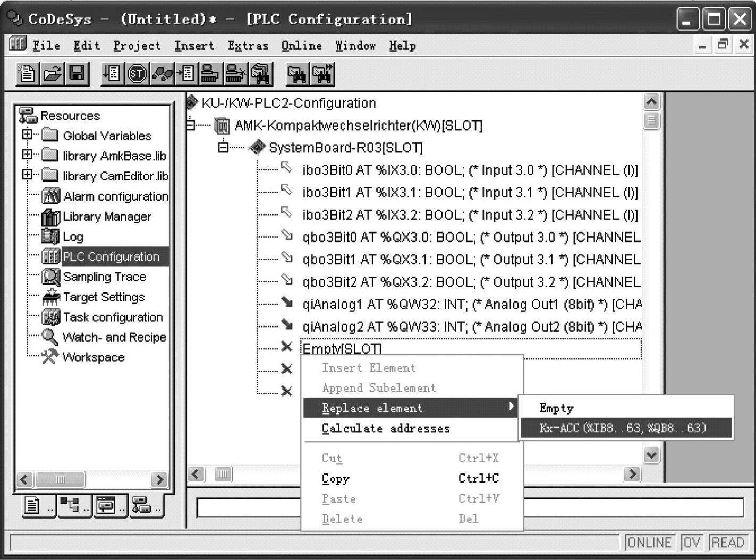The height and width of the screenshot is (560, 756).
Task: Open the Alarm configuration resource
Action: pos(115,196)
